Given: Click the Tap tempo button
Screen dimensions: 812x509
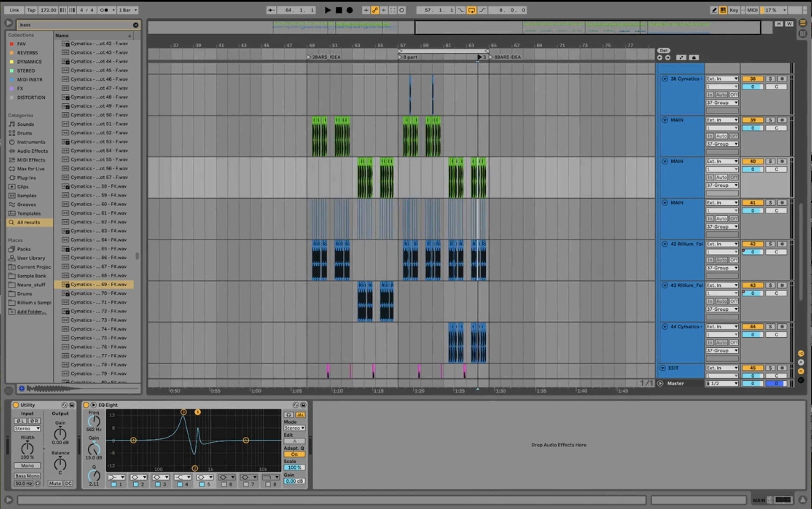Looking at the screenshot, I should (31, 10).
